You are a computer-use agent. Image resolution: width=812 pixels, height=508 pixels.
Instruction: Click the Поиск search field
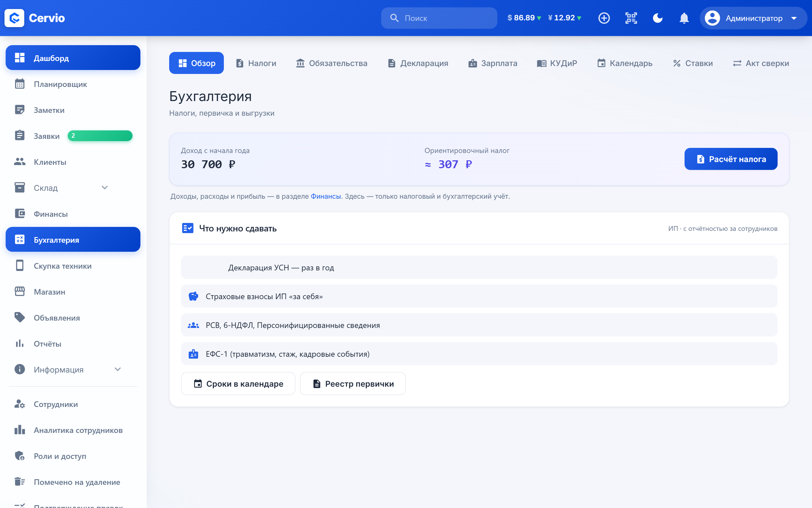(x=439, y=18)
